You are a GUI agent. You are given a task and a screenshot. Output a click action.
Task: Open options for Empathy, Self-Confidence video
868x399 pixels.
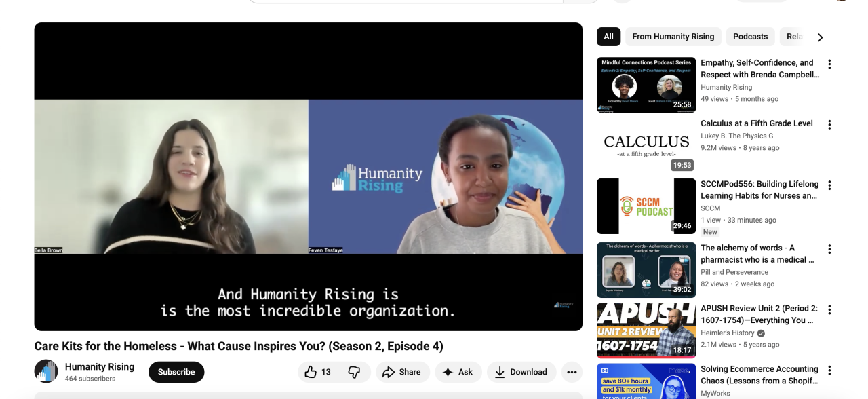click(829, 64)
